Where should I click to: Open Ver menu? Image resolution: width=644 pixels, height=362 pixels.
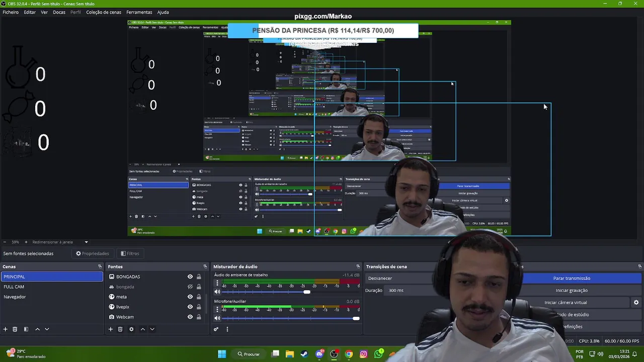tap(44, 12)
